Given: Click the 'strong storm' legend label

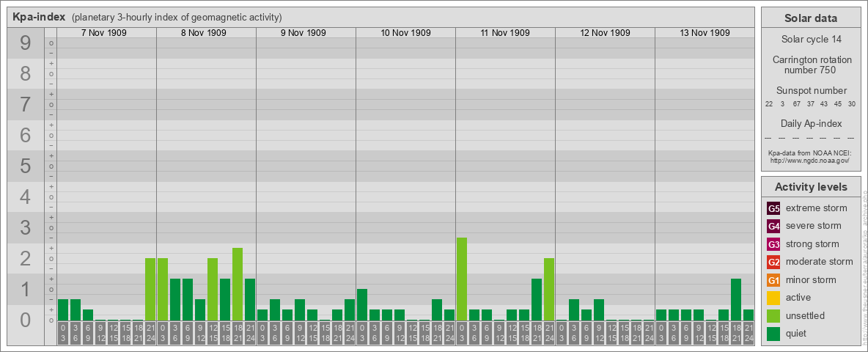Looking at the screenshot, I should (x=812, y=244).
